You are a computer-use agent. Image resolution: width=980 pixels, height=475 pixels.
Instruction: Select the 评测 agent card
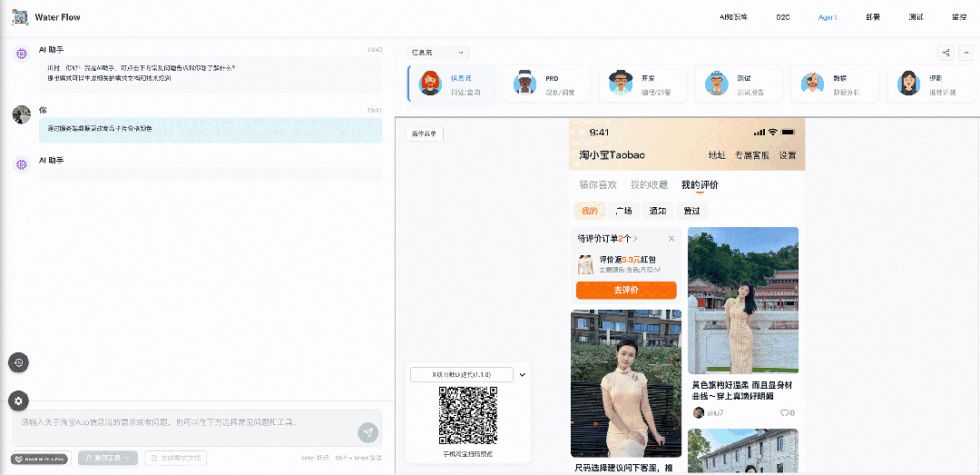tap(931, 84)
